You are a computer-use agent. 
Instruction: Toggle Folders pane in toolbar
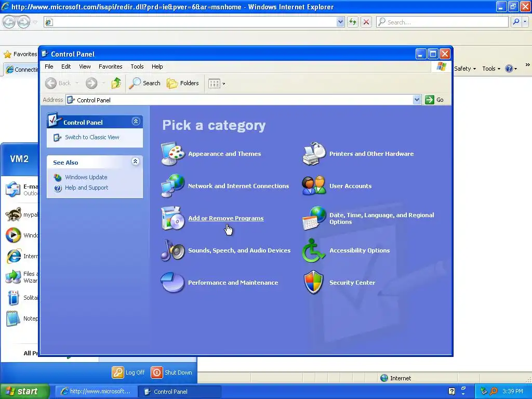(182, 83)
